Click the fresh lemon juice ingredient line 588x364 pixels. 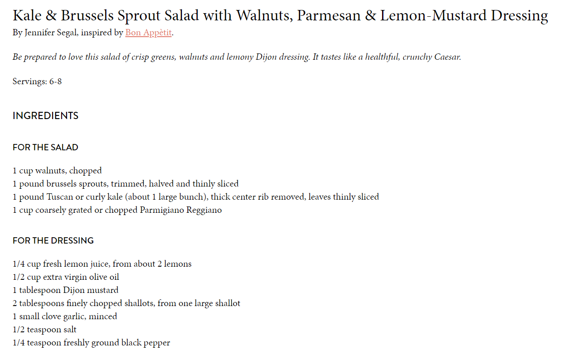(x=102, y=264)
